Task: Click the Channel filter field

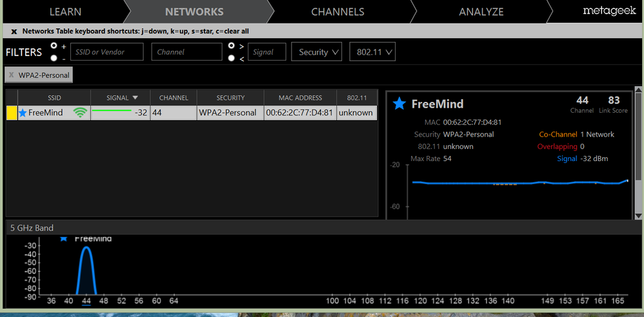Action: click(186, 52)
